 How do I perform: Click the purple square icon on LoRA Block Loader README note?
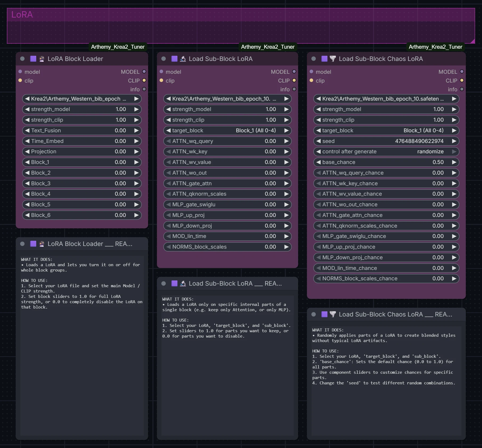tap(33, 244)
